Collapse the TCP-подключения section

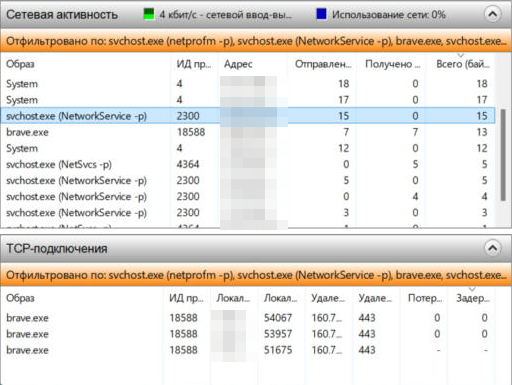click(x=492, y=248)
